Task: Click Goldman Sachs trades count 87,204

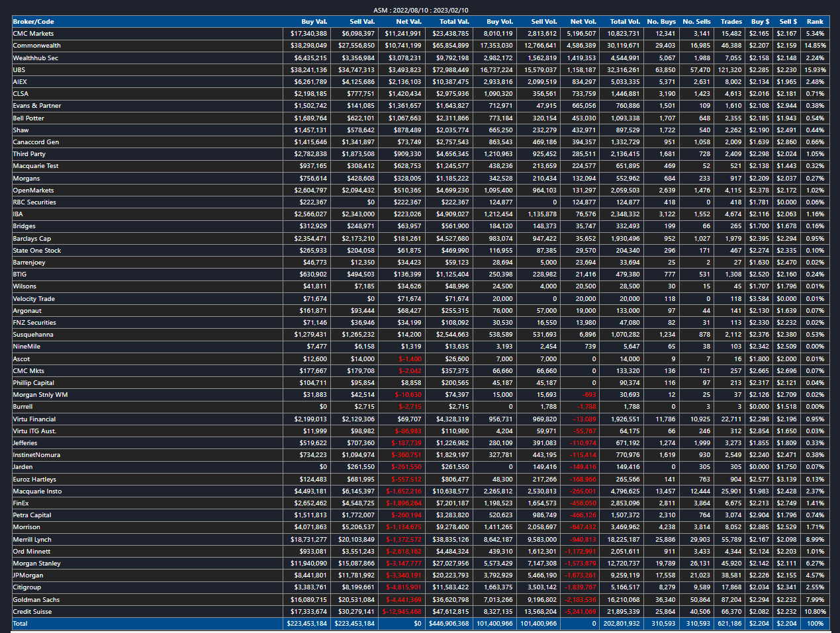Action: 731,600
